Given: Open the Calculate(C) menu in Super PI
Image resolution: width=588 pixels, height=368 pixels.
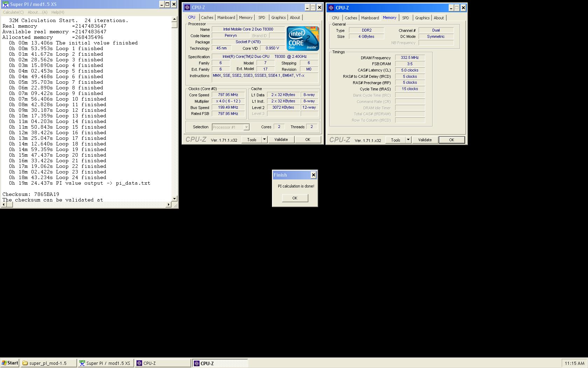Looking at the screenshot, I should point(13,12).
